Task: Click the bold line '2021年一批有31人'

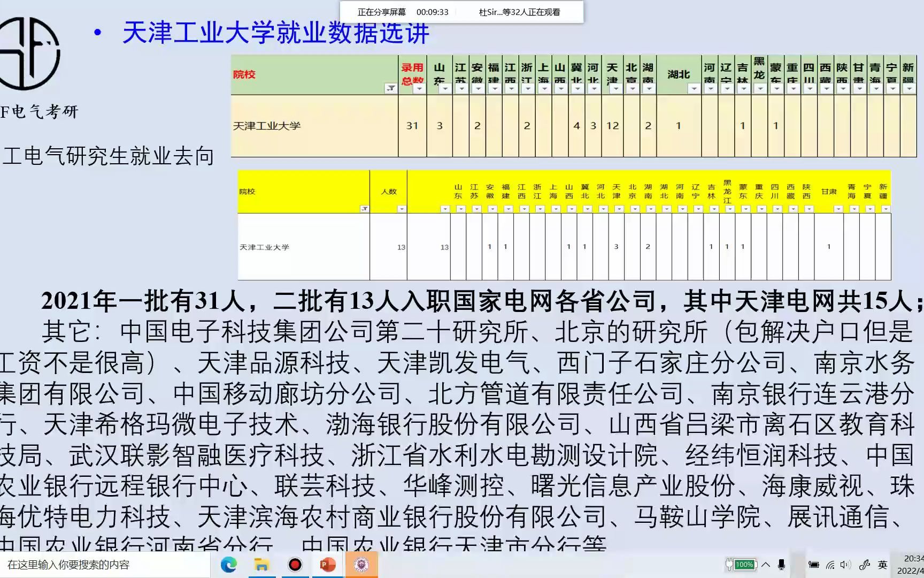Action: click(143, 301)
